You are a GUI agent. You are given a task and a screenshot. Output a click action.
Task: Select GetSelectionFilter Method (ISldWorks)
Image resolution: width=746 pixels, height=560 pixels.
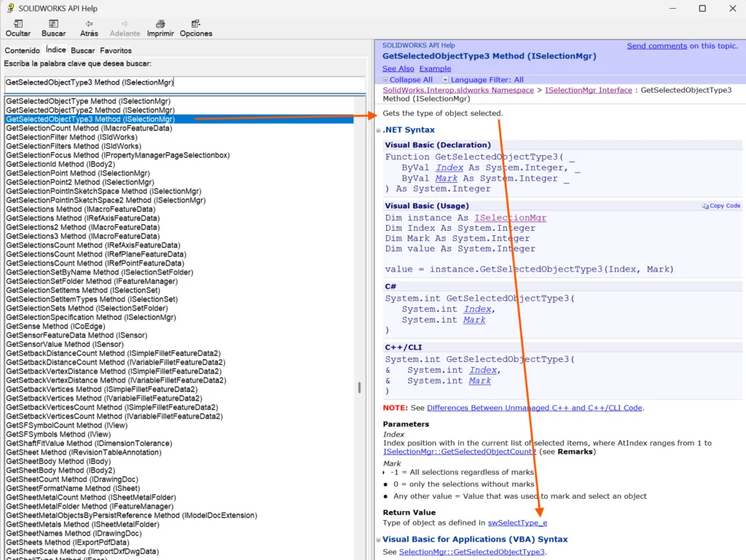(71, 138)
